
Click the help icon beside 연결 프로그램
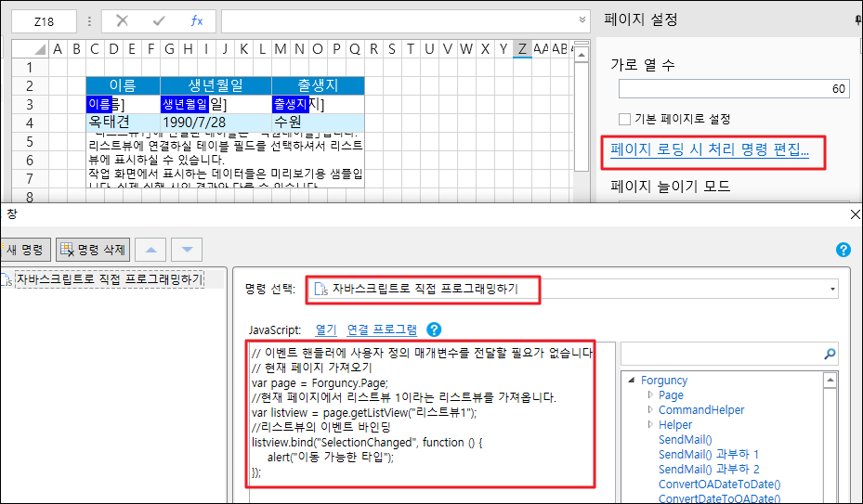click(434, 330)
